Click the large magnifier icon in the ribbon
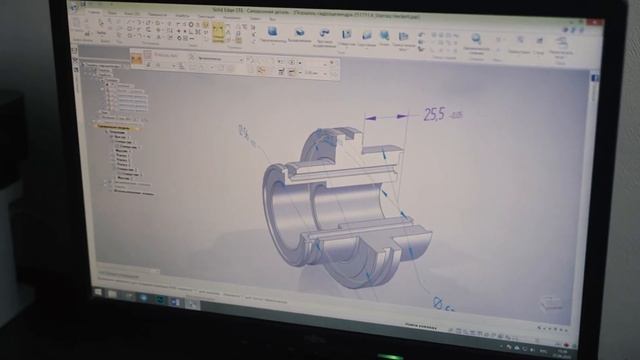The width and height of the screenshot is (640, 360). click(x=476, y=40)
